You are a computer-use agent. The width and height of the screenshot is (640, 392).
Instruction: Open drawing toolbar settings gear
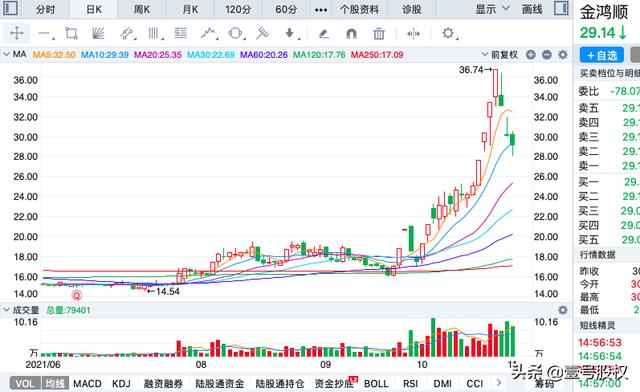click(448, 33)
